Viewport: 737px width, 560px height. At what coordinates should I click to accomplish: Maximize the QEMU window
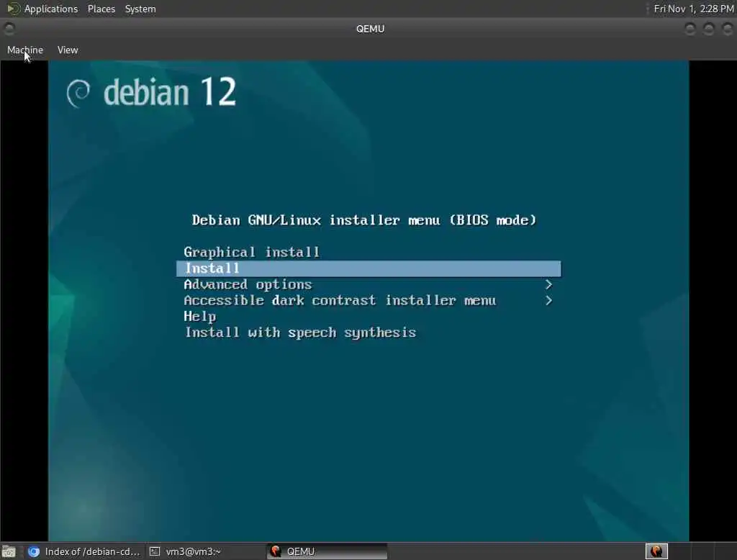pos(709,29)
